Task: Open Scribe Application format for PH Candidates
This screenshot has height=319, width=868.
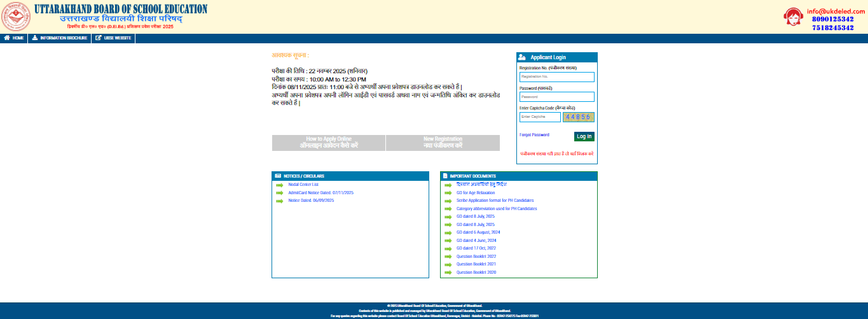Action: [495, 201]
